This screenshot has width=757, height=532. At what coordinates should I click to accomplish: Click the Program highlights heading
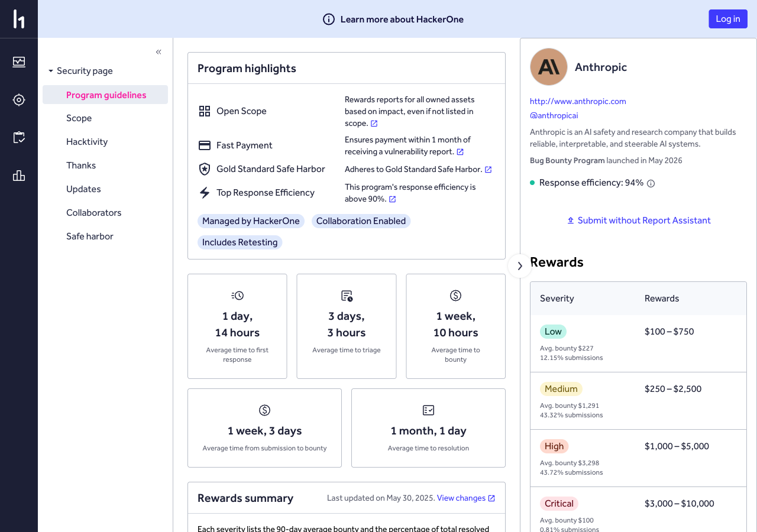[247, 69]
